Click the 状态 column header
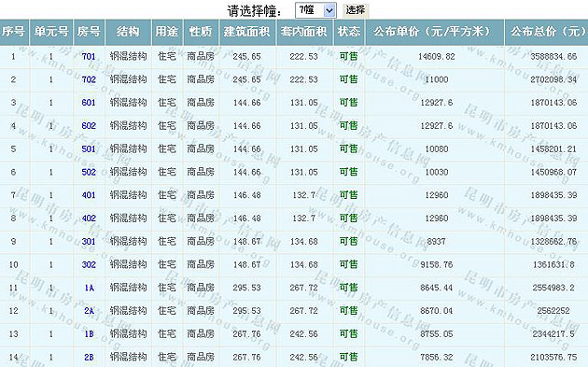The width and height of the screenshot is (588, 367). (349, 33)
